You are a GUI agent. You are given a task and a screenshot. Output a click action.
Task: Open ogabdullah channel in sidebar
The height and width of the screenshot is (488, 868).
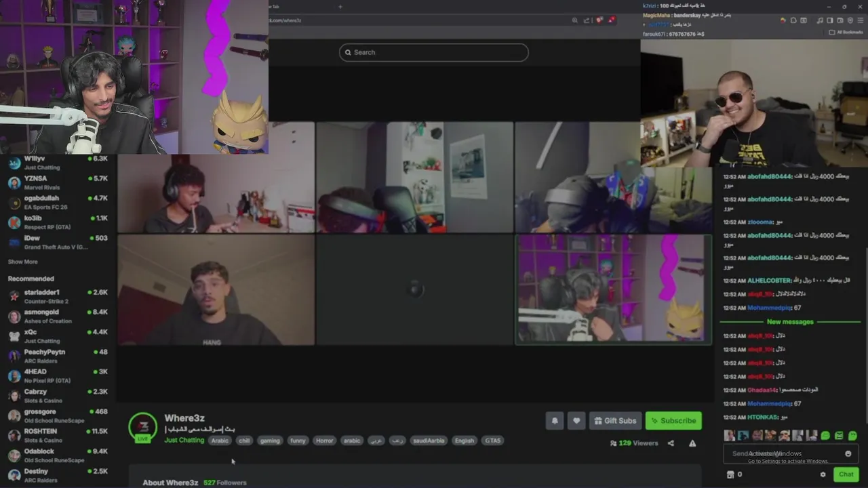[x=58, y=202]
